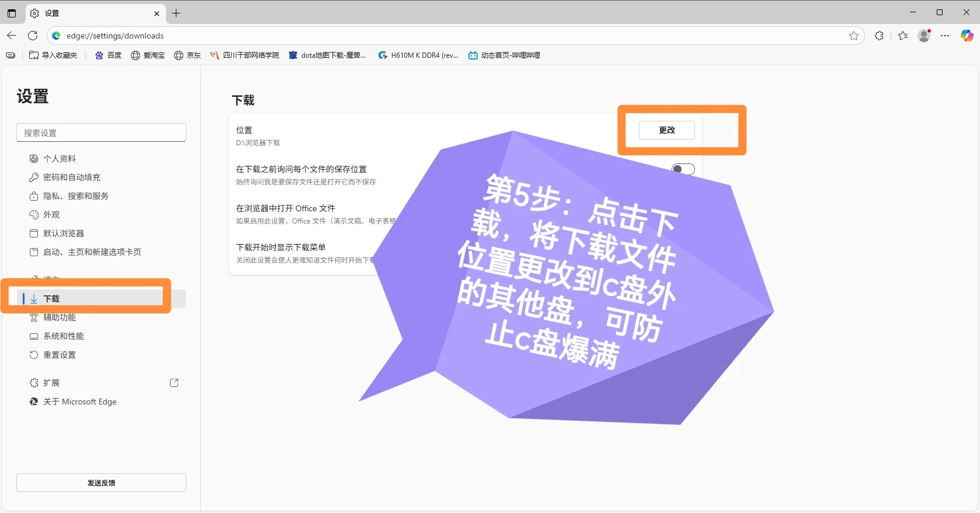Click 更改 to change download location

[x=667, y=130]
